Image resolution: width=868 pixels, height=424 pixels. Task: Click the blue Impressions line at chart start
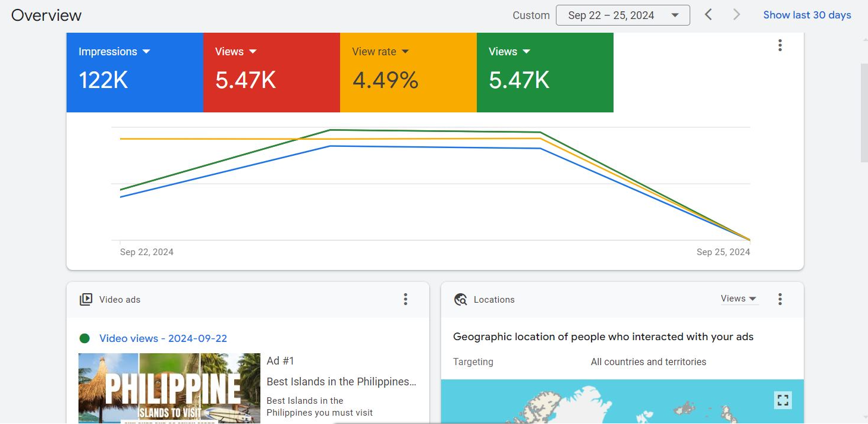pos(121,197)
